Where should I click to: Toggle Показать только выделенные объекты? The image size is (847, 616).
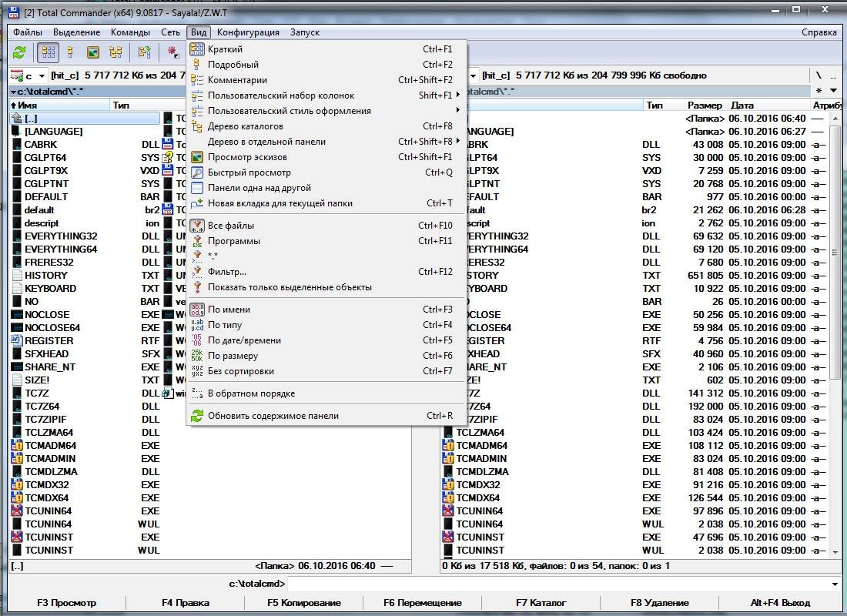point(326,287)
